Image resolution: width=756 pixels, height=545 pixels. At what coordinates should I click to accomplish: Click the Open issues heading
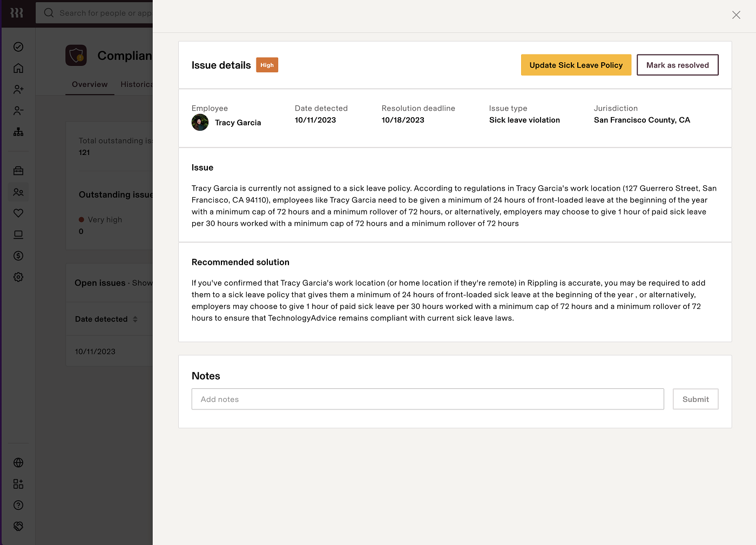(x=100, y=283)
